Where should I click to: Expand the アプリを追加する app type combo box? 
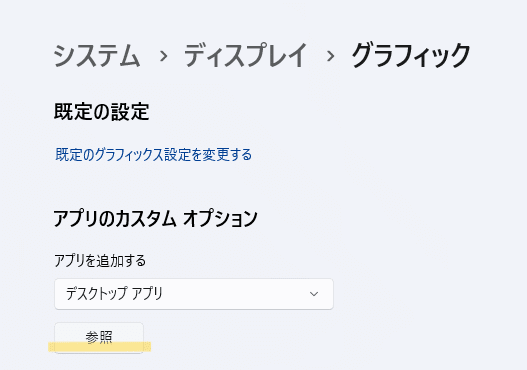(x=194, y=294)
